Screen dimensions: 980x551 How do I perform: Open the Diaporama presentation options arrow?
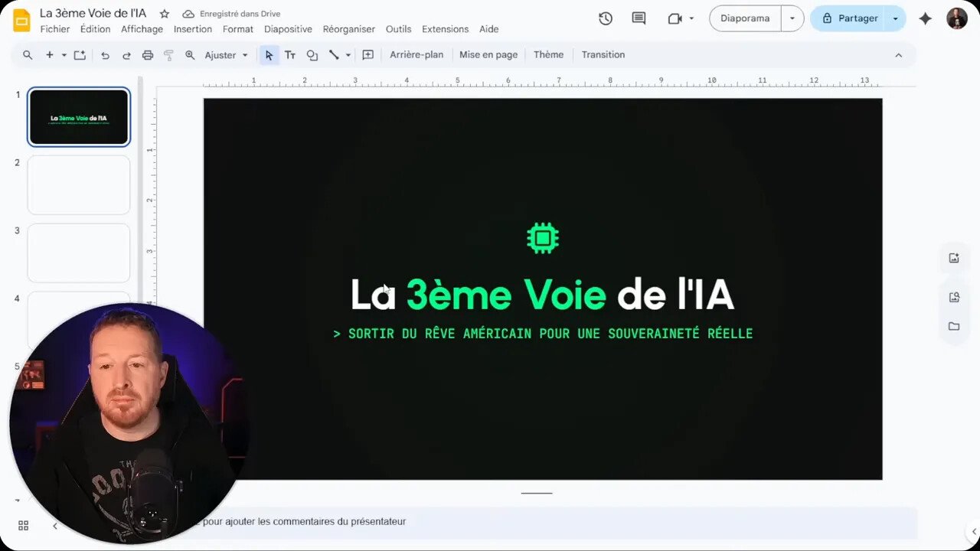coord(792,18)
